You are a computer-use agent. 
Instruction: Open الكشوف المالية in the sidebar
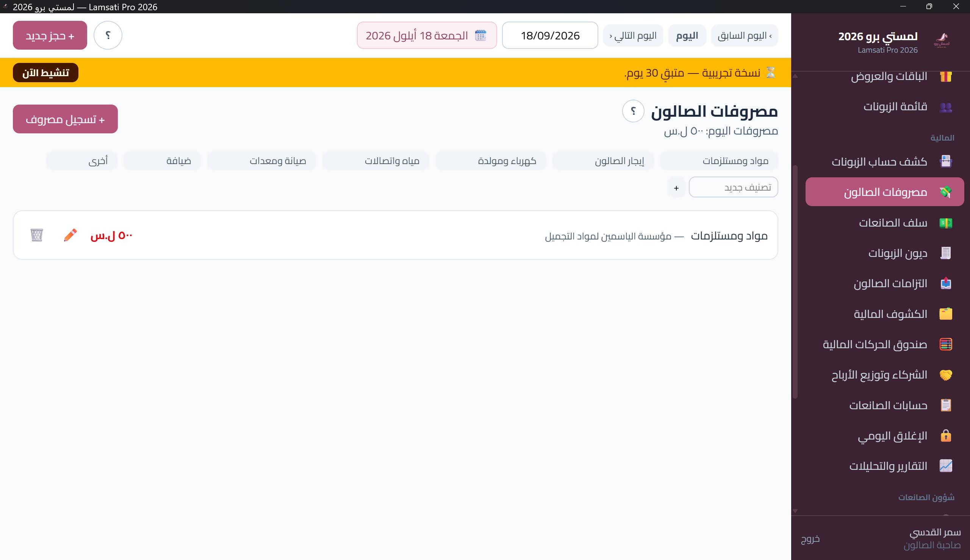click(885, 314)
